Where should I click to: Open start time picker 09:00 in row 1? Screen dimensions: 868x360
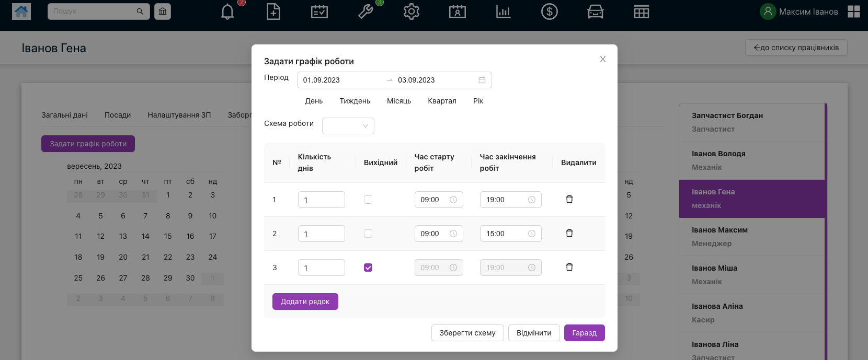(438, 200)
